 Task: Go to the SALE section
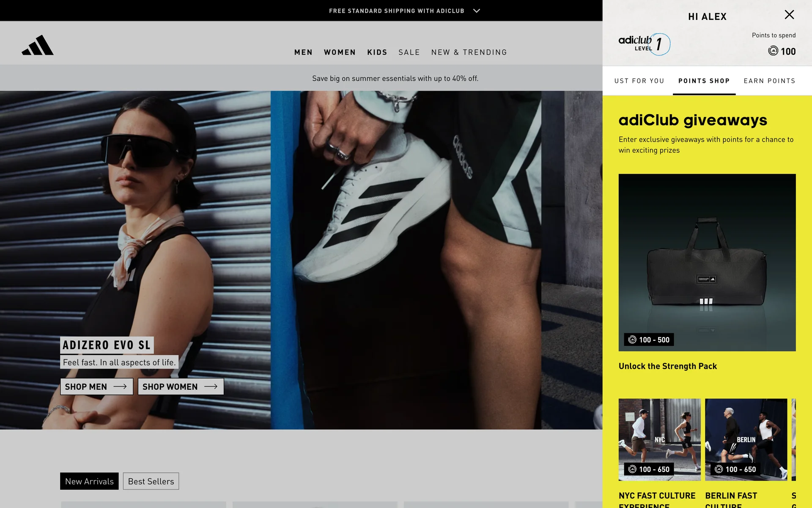click(x=409, y=52)
